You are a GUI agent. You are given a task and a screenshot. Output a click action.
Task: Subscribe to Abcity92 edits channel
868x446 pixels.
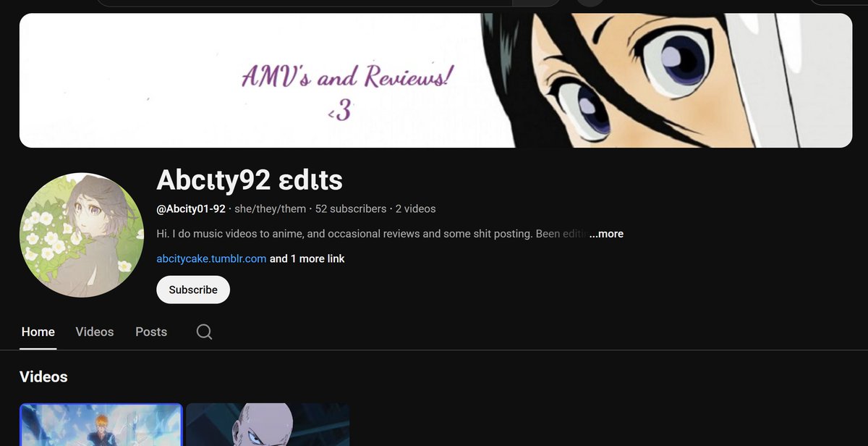pos(193,290)
